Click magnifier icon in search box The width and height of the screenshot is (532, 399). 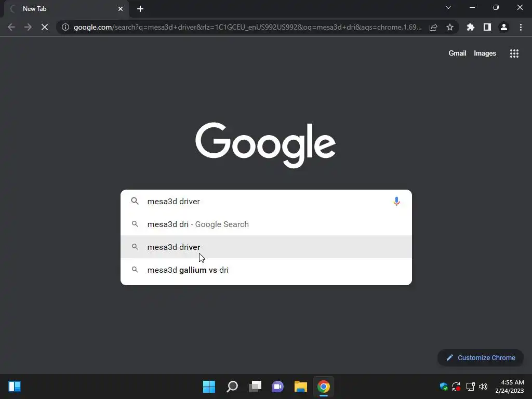pyautogui.click(x=135, y=201)
